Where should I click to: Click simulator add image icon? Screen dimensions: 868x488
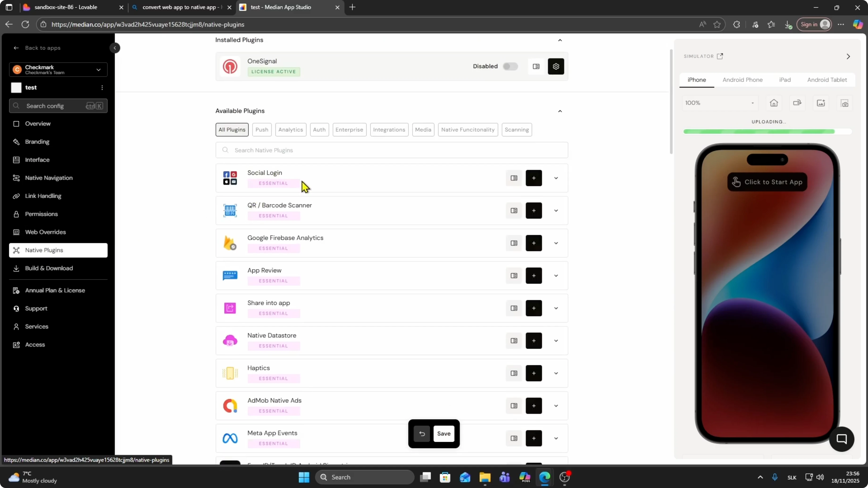coord(821,103)
